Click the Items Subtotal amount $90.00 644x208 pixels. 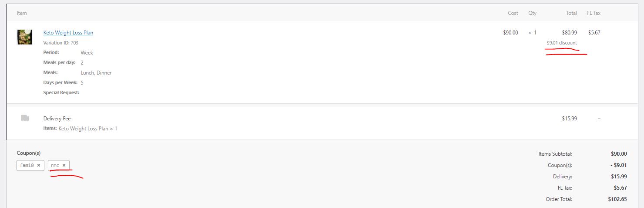[x=619, y=154]
